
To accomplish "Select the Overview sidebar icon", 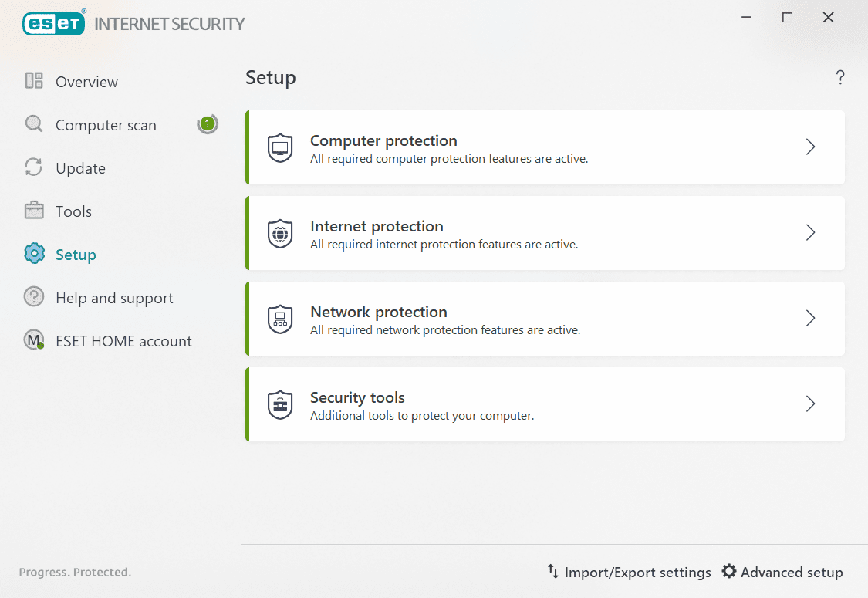I will [x=34, y=81].
